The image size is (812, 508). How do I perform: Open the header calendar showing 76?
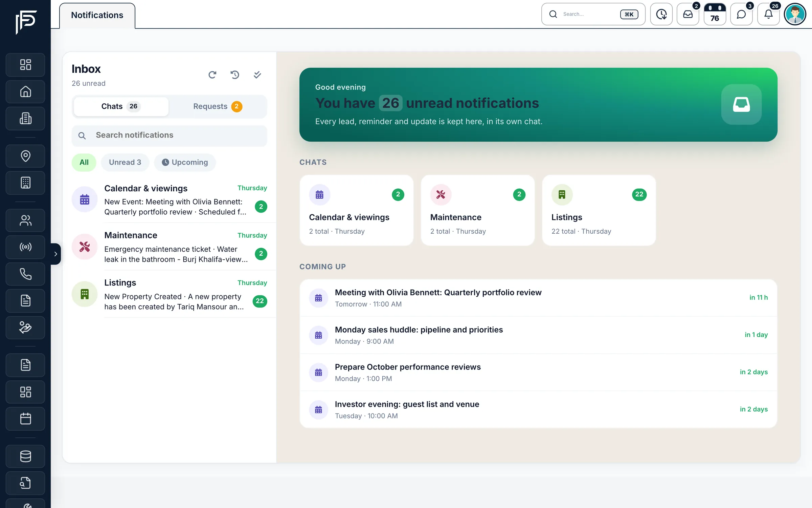coord(715,14)
